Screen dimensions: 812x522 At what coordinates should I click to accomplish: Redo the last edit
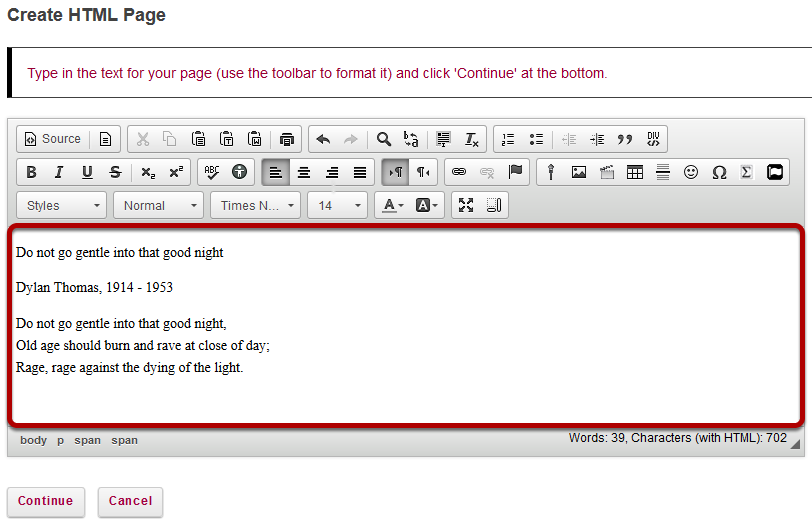coord(351,139)
